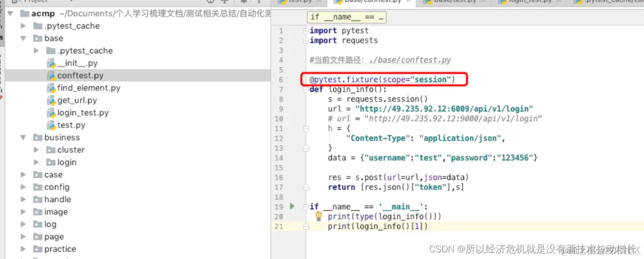
Task: Expand .pytest_cache inside base
Action: click(36, 50)
